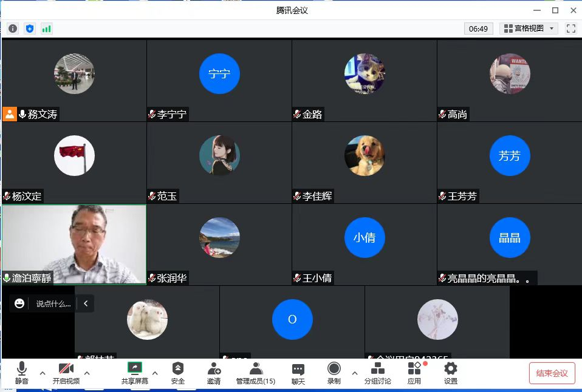Turn on the camera with 开启视频
This screenshot has width=582, height=392.
(x=66, y=373)
